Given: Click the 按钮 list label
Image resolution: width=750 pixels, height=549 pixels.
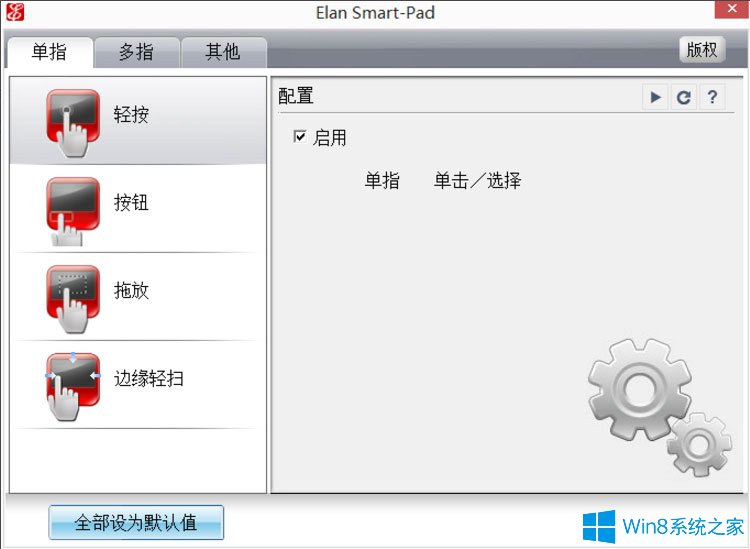Looking at the screenshot, I should tap(131, 203).
